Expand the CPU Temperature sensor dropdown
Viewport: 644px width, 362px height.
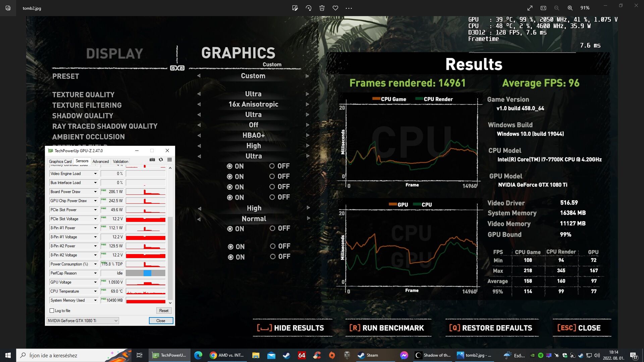[95, 291]
